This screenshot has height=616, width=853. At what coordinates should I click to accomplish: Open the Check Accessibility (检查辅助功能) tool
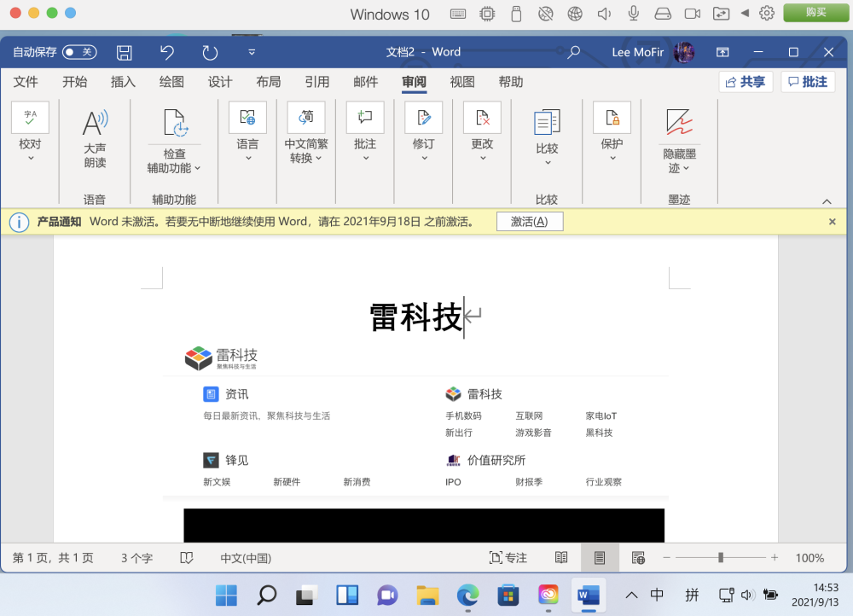tap(174, 125)
